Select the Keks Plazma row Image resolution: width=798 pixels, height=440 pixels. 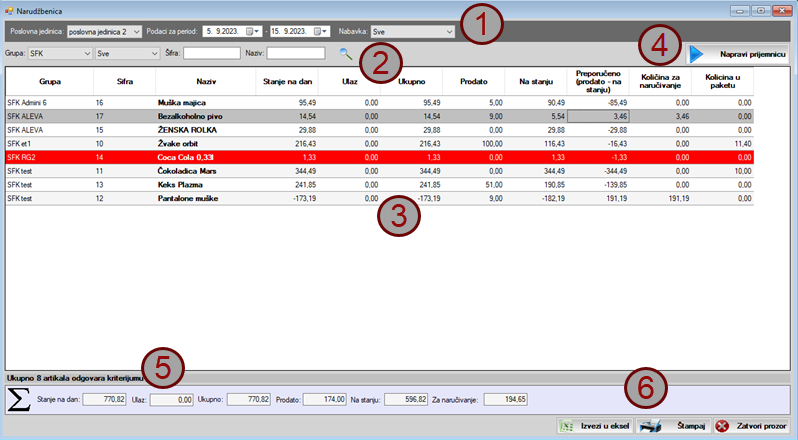pyautogui.click(x=380, y=185)
